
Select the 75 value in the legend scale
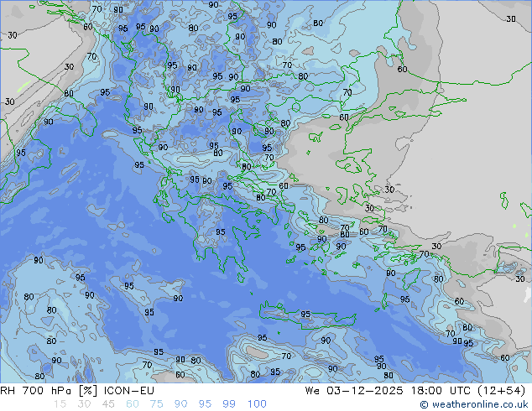156,404
